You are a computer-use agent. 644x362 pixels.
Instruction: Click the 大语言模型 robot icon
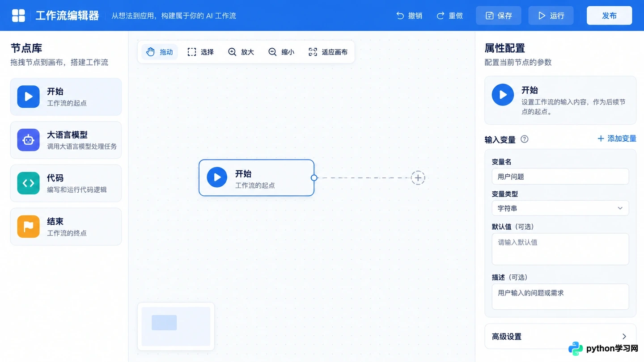click(29, 140)
